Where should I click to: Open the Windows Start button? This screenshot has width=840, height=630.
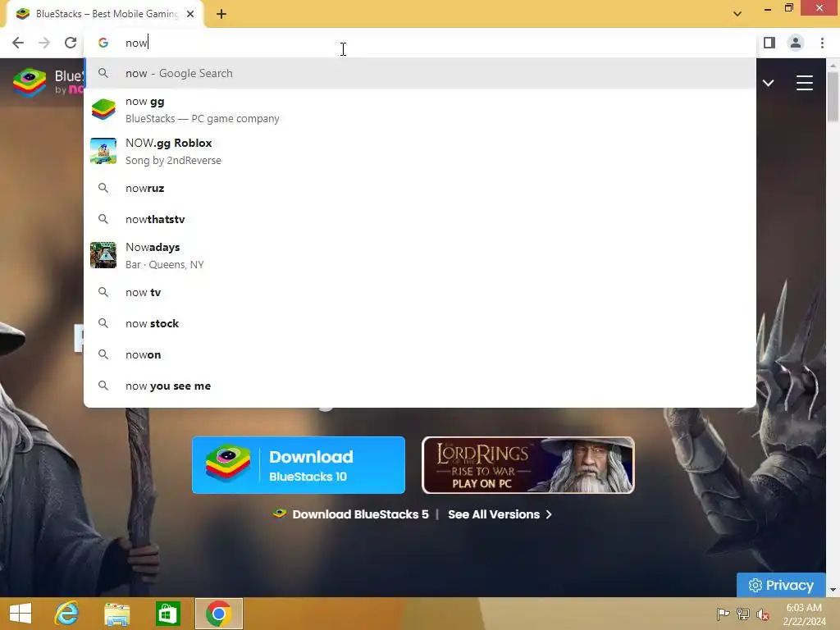pos(21,614)
